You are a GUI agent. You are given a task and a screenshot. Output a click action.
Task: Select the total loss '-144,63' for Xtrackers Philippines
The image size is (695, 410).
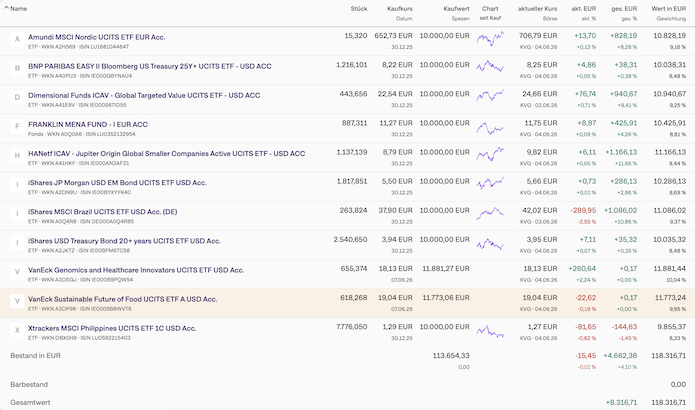click(624, 327)
